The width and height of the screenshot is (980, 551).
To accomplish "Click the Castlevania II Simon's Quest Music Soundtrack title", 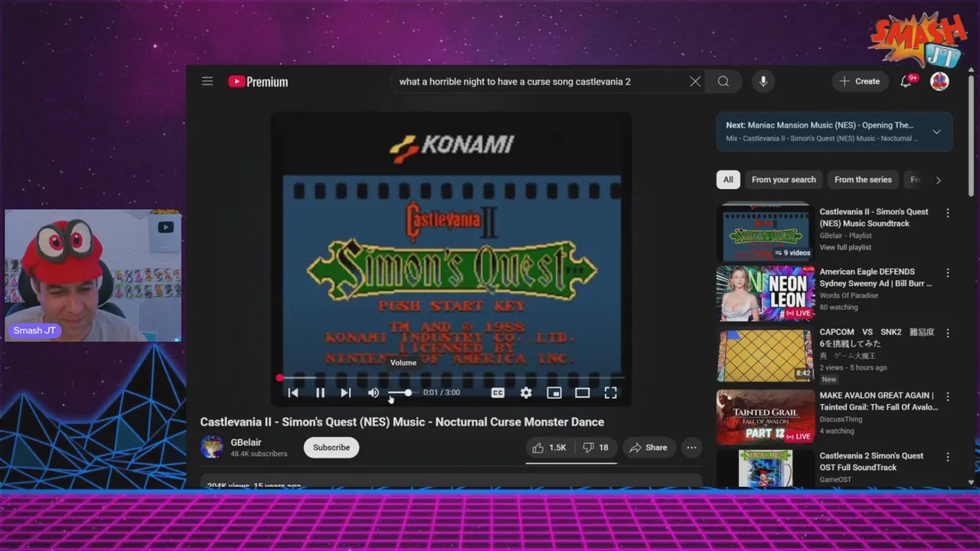I will click(874, 217).
